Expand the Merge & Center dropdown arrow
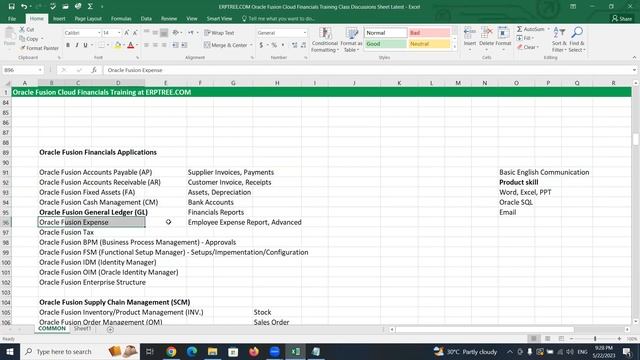This screenshot has width=640, height=360. pyautogui.click(x=251, y=45)
